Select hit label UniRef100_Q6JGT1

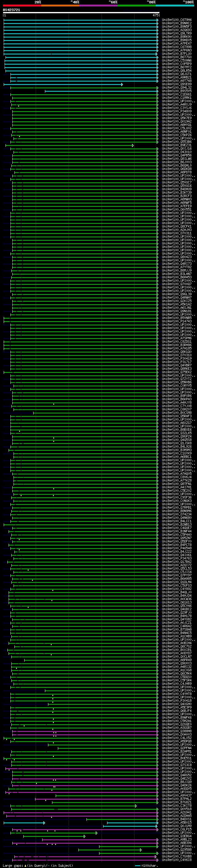(177, 74)
